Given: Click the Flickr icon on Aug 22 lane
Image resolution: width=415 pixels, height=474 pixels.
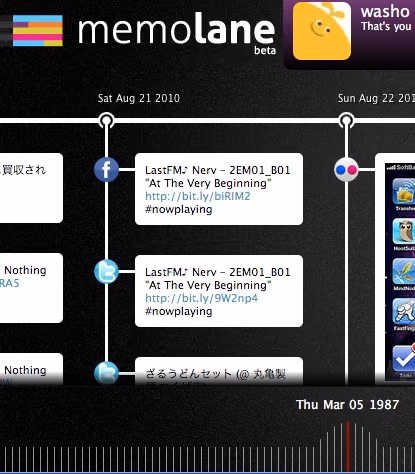Looking at the screenshot, I should tap(346, 170).
